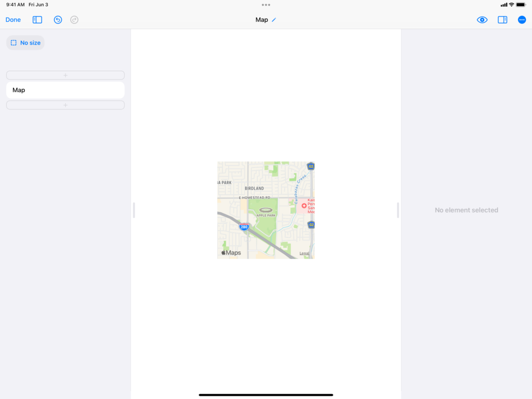The height and width of the screenshot is (399, 532).
Task: Preview the design using the eye icon
Action: click(482, 20)
